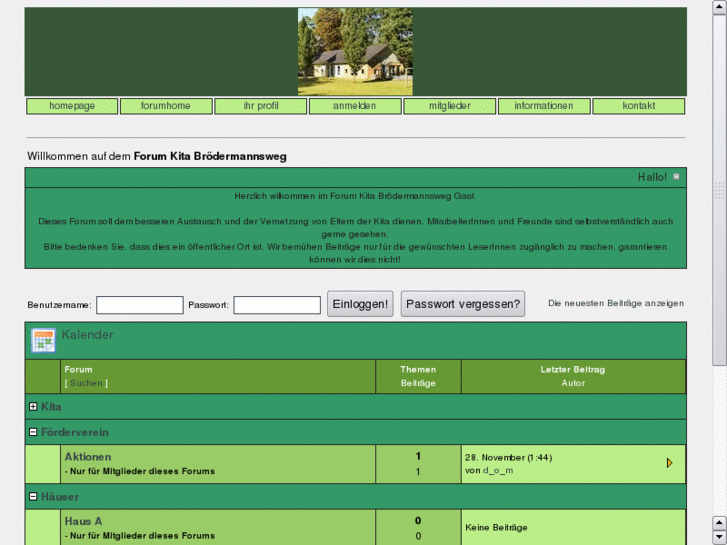Click the kita house header image
727x545 pixels.
click(x=355, y=52)
